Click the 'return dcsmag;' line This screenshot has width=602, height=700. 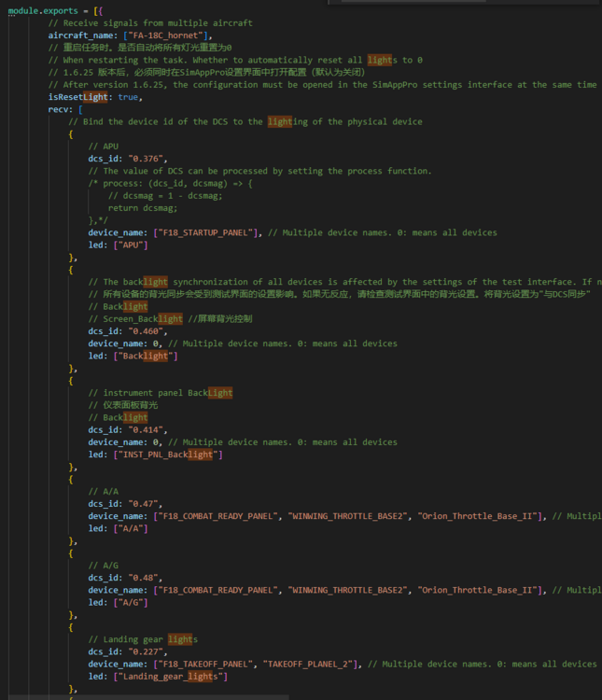click(143, 208)
